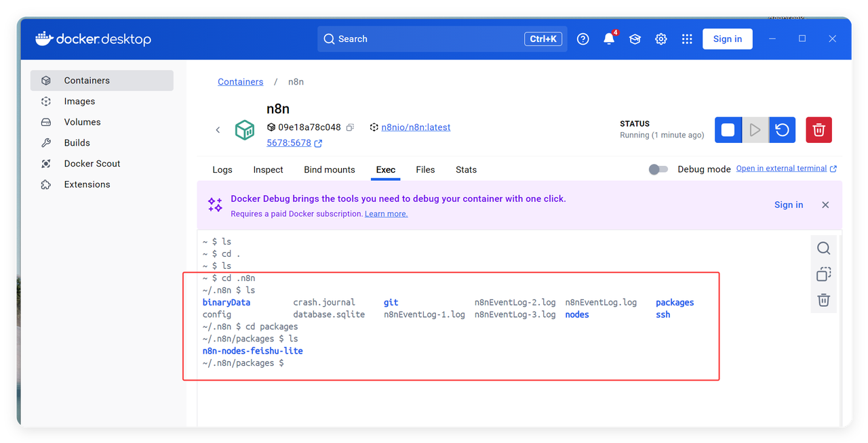Screen dimensions: 868x443
Task: Click the Start play button for n8n
Action: 755,129
